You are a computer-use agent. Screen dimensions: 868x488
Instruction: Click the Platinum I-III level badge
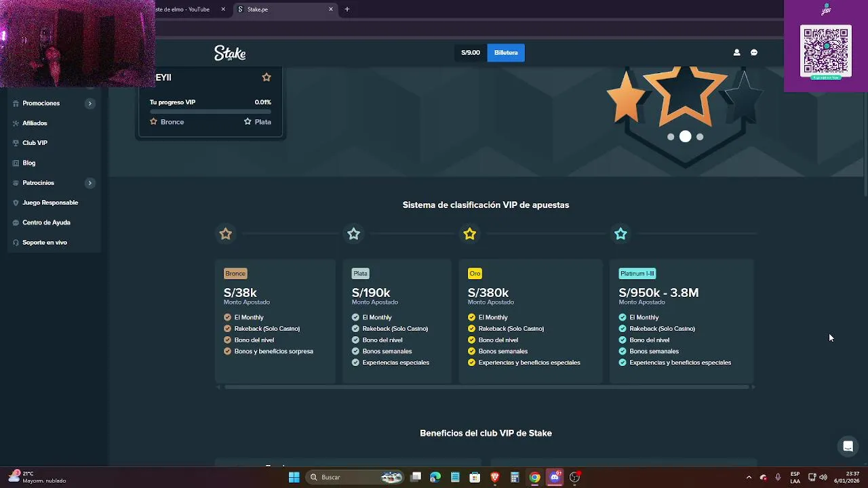[637, 274]
